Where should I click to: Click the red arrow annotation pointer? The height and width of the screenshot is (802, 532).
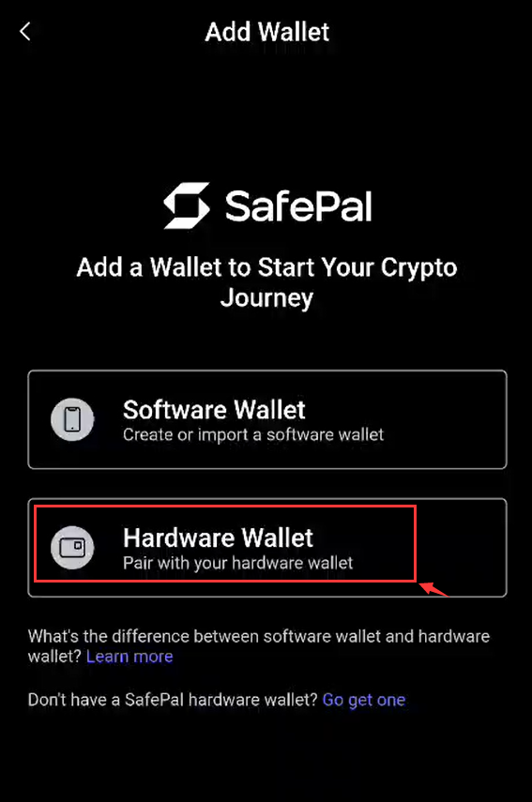[433, 589]
